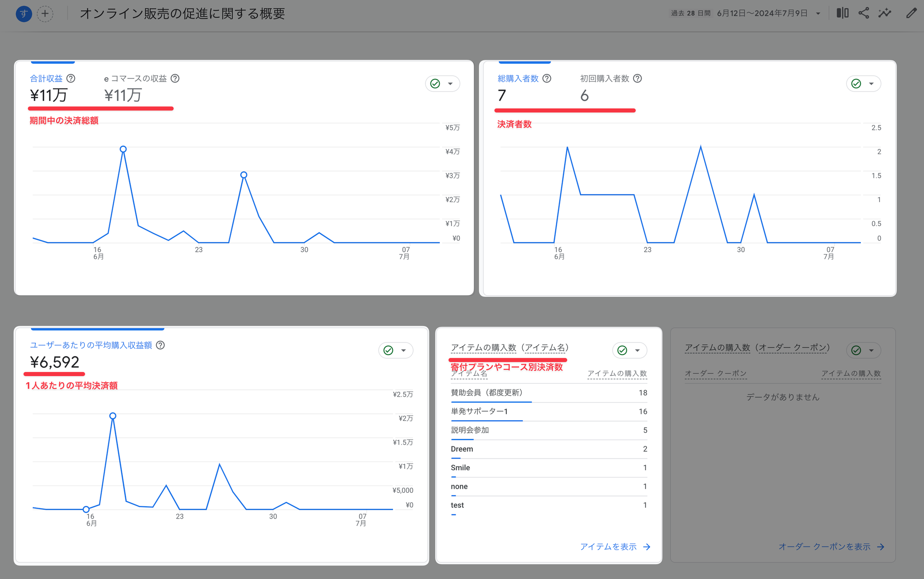Click the peak data point on revenue chart
Viewport: 924px width, 579px height.
[123, 149]
